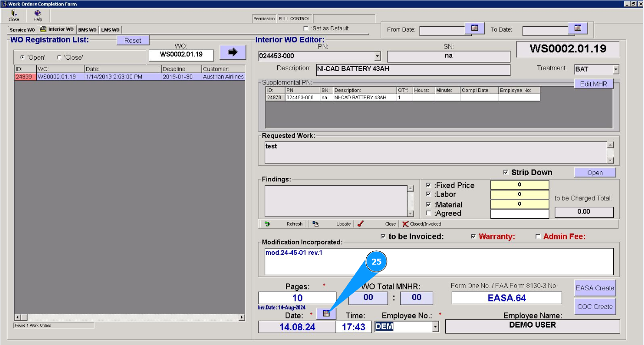This screenshot has height=345, width=644.
Task: Click the Help book icon in toolbar
Action: [38, 13]
